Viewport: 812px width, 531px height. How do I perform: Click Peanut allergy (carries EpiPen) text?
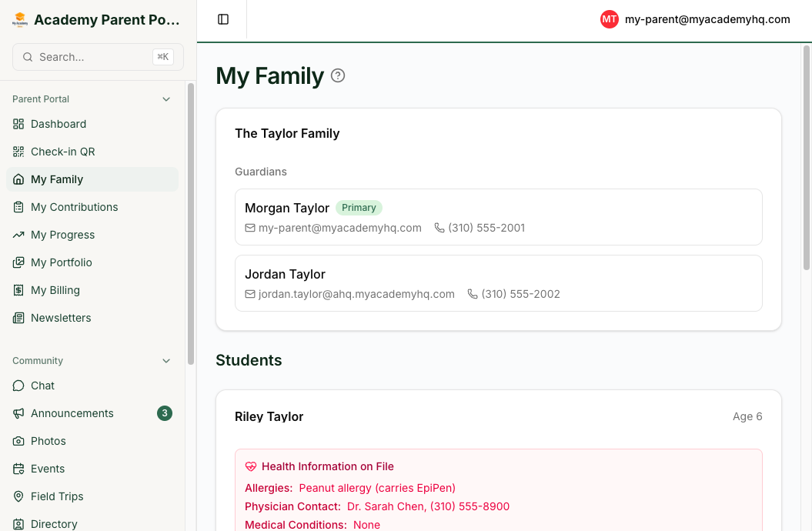[x=377, y=488]
